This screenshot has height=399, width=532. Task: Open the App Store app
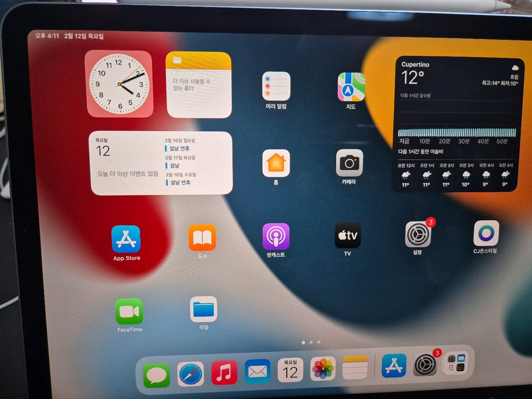tap(126, 239)
